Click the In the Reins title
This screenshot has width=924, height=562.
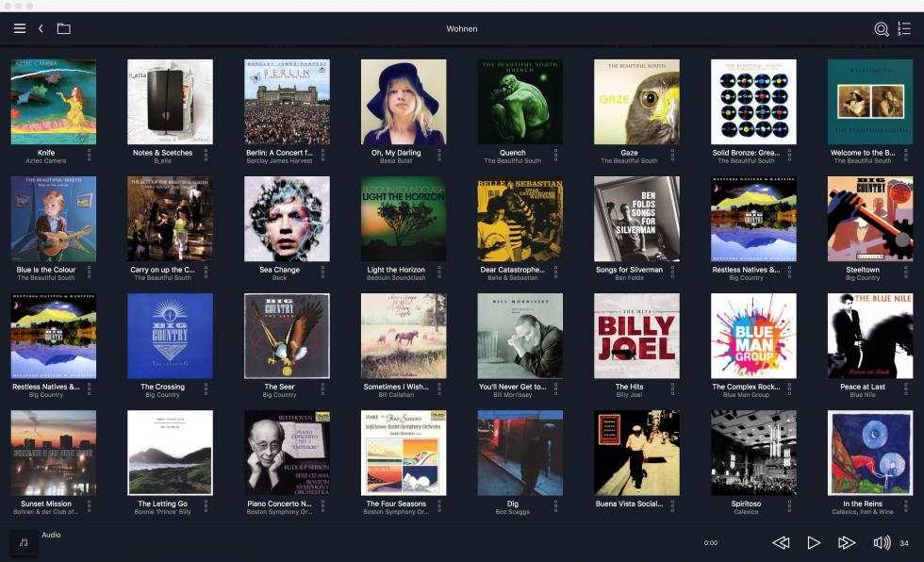pos(863,504)
